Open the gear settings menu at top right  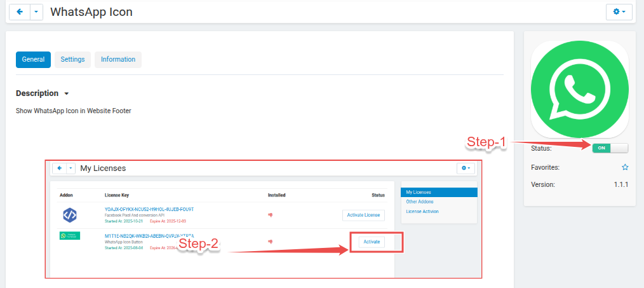click(x=619, y=12)
